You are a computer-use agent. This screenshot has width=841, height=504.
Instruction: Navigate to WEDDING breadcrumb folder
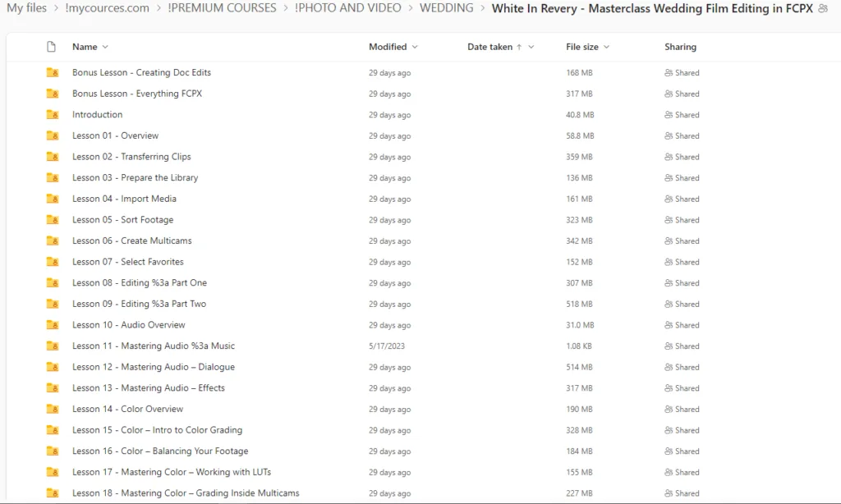[x=446, y=8]
